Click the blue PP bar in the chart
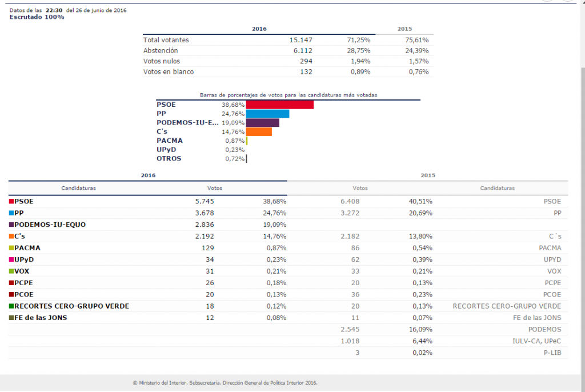 [x=267, y=114]
